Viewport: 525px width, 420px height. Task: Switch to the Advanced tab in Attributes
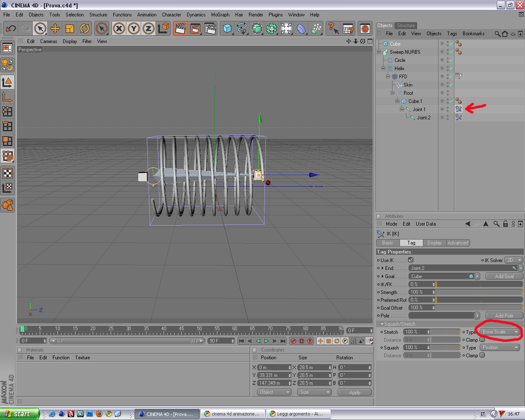pyautogui.click(x=458, y=243)
